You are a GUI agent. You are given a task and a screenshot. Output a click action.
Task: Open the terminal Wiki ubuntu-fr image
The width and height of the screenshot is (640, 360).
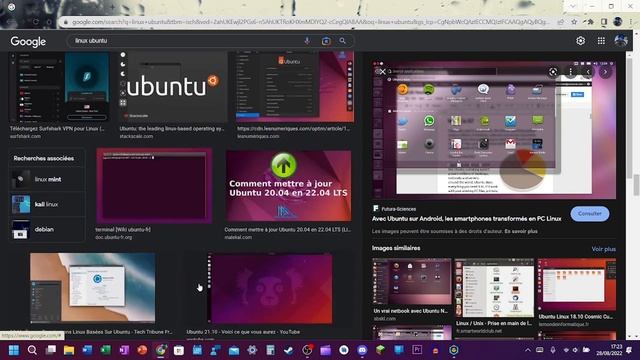[154, 186]
